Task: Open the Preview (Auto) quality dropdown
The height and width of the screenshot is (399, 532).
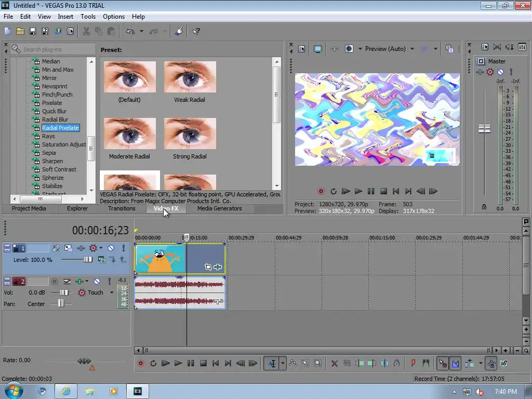Action: pos(412,49)
